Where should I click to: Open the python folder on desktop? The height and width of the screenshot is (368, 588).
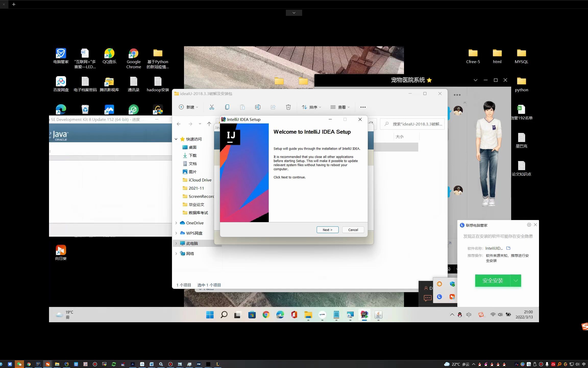(x=521, y=84)
